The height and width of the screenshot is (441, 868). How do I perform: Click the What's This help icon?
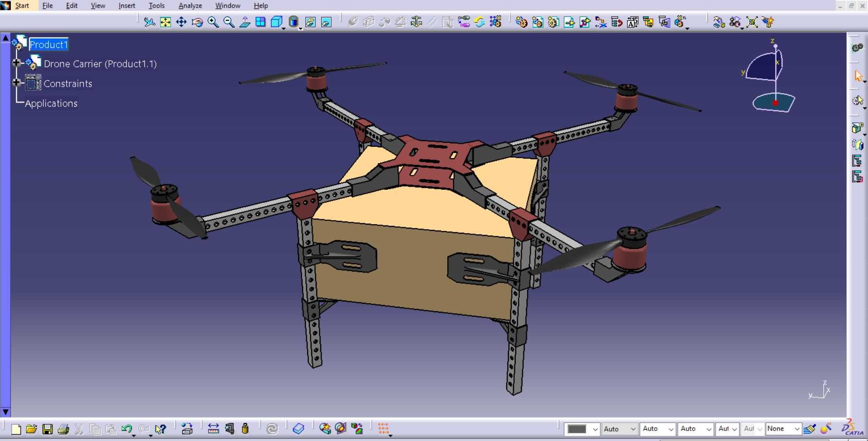pyautogui.click(x=160, y=429)
